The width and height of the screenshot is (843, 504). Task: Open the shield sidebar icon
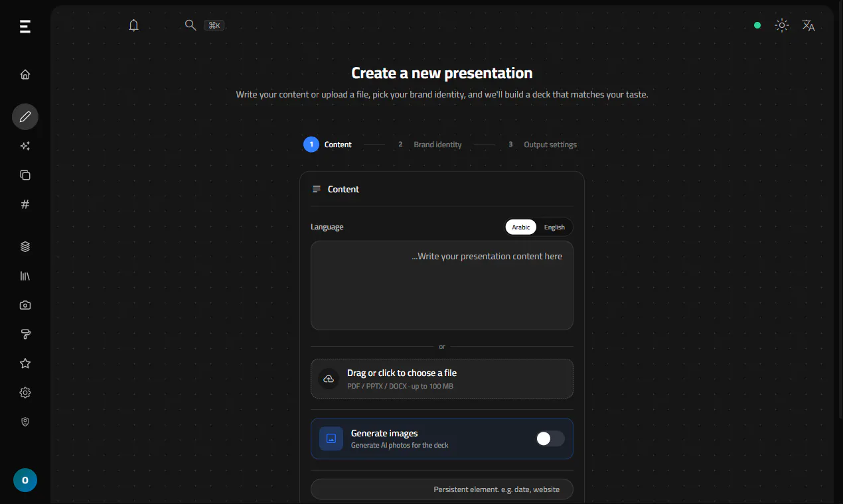pos(25,422)
